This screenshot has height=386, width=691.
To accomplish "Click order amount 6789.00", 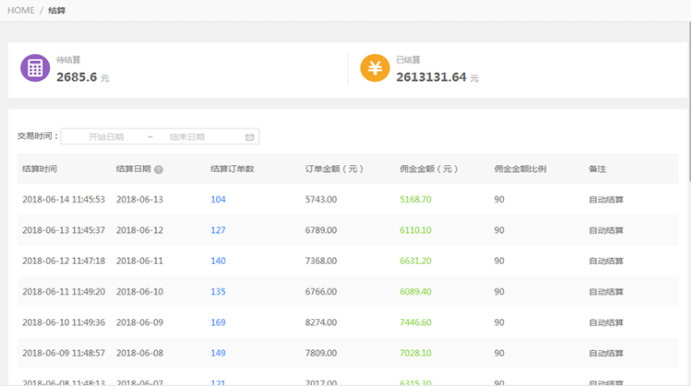I will pos(321,230).
